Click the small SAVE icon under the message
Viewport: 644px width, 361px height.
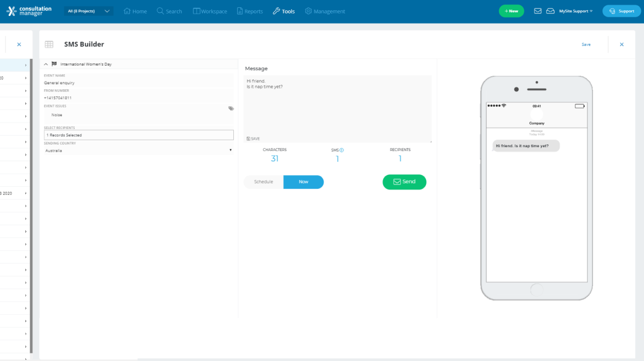point(253,139)
